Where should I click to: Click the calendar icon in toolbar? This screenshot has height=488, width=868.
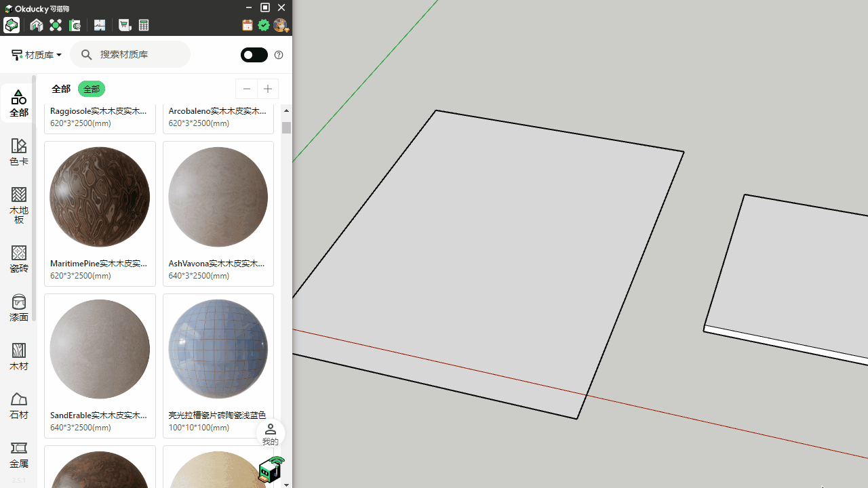248,25
